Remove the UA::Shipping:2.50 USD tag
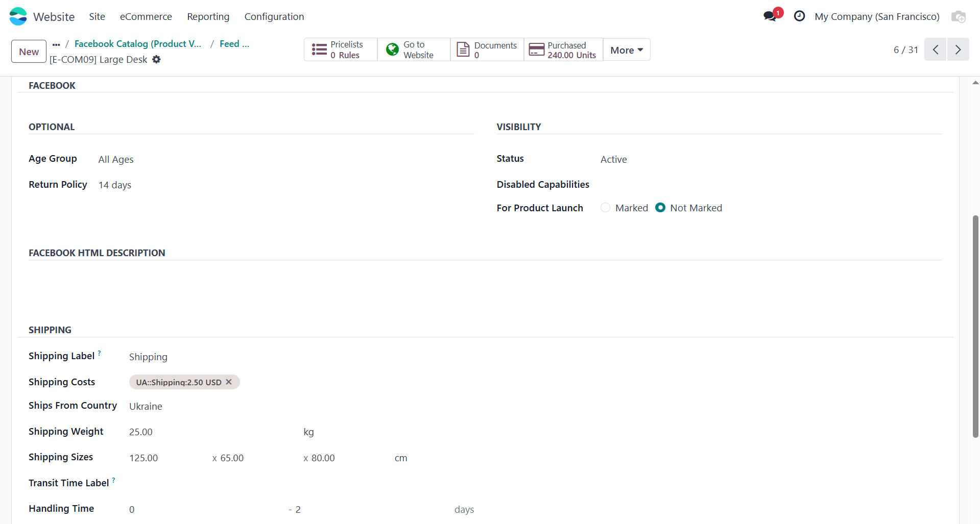Screen dimensions: 980x524 [229, 382]
